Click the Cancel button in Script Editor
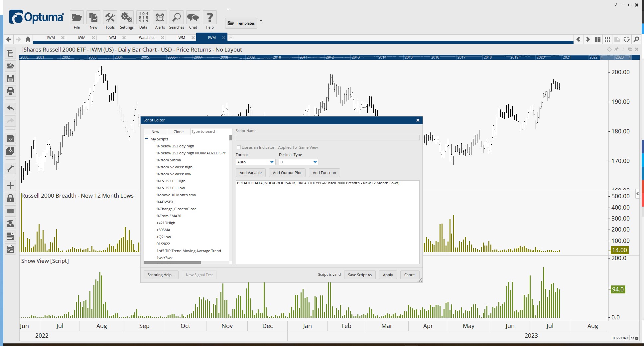The height and width of the screenshot is (346, 644). click(x=410, y=275)
